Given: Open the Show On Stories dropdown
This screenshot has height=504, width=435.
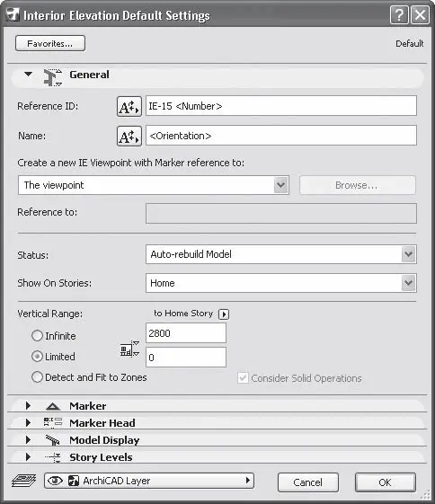Looking at the screenshot, I should coord(281,283).
